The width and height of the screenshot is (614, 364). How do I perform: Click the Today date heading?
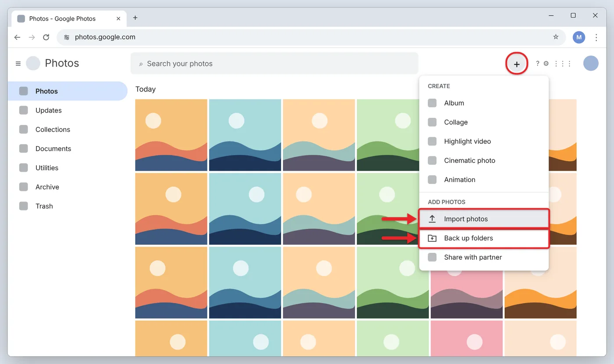[146, 89]
